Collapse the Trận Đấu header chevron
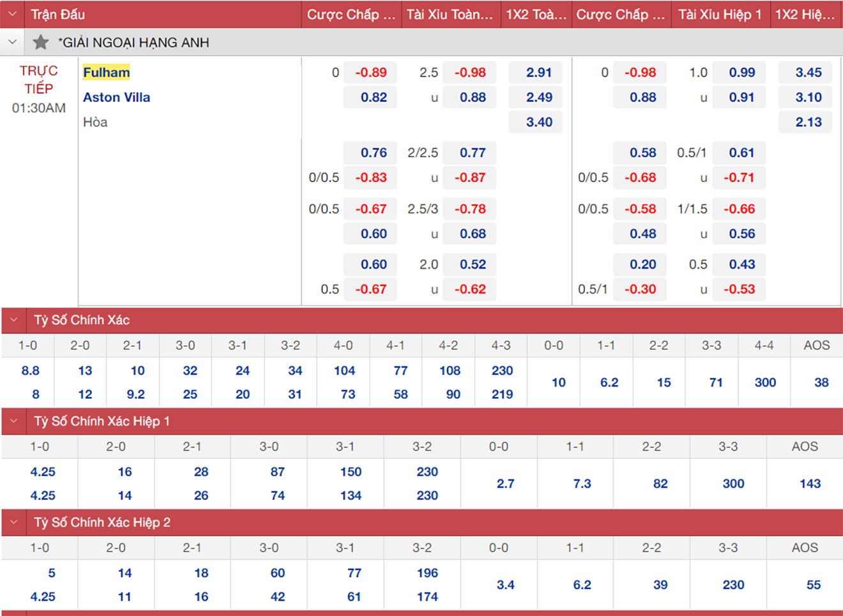 pos(12,14)
